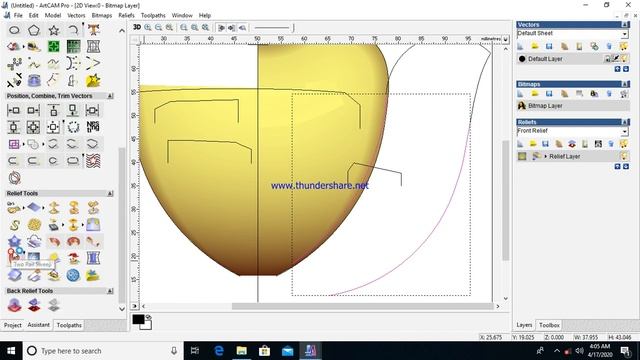640x360 pixels.
Task: Collapse the Relief Tools section
Action: [110, 193]
